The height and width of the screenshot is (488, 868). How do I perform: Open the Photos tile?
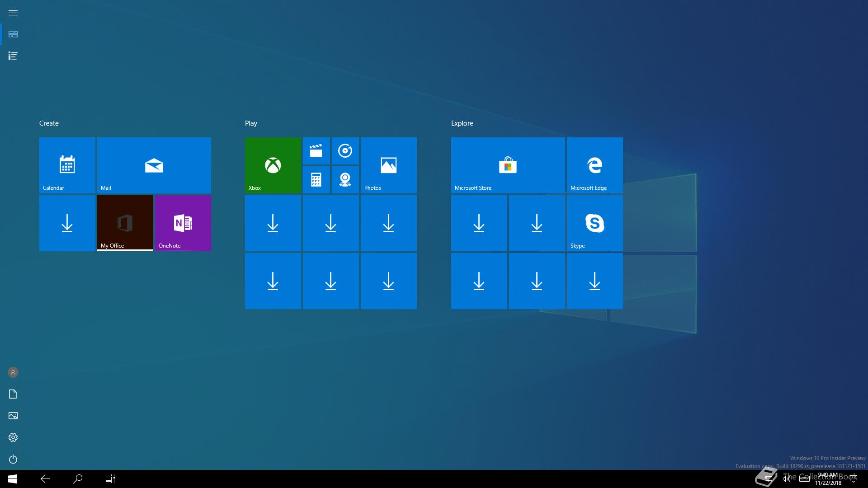pos(388,165)
